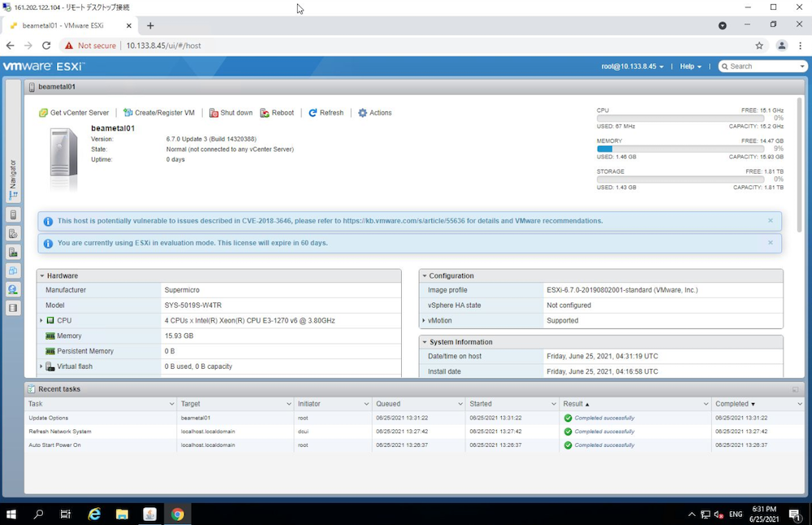The height and width of the screenshot is (525, 812).
Task: Expand the vertical Navigator panel tab
Action: tap(12, 180)
